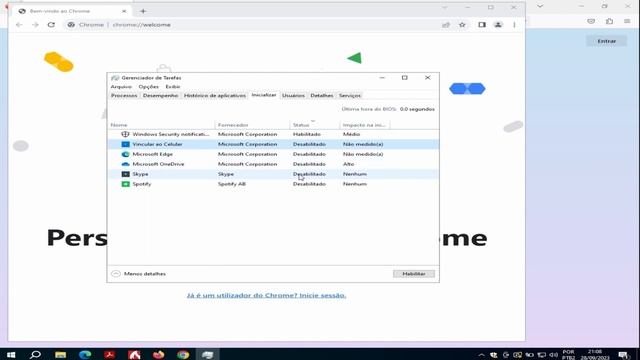Open the Opções menu in Task Manager
The height and width of the screenshot is (360, 640).
(x=148, y=87)
